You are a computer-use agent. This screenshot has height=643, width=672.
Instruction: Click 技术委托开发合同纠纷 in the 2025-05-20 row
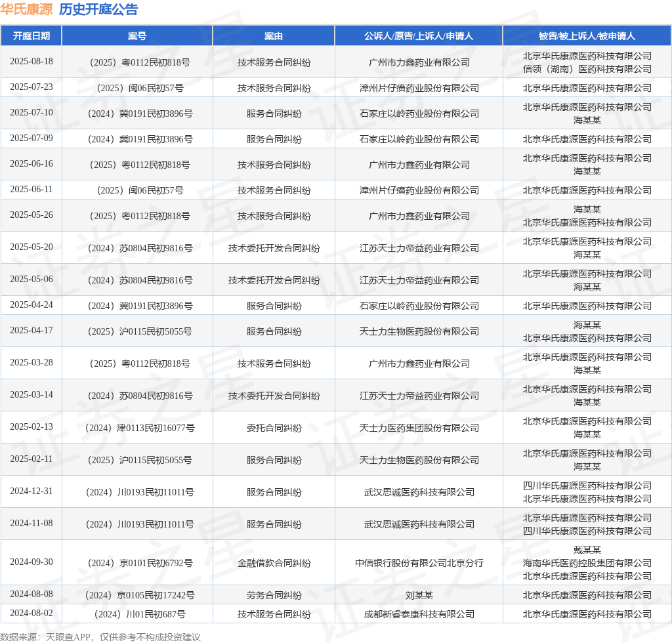pyautogui.click(x=274, y=248)
